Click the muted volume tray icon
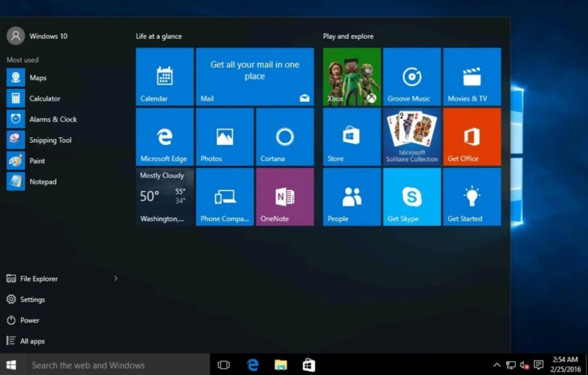588x375 pixels. pos(525,365)
